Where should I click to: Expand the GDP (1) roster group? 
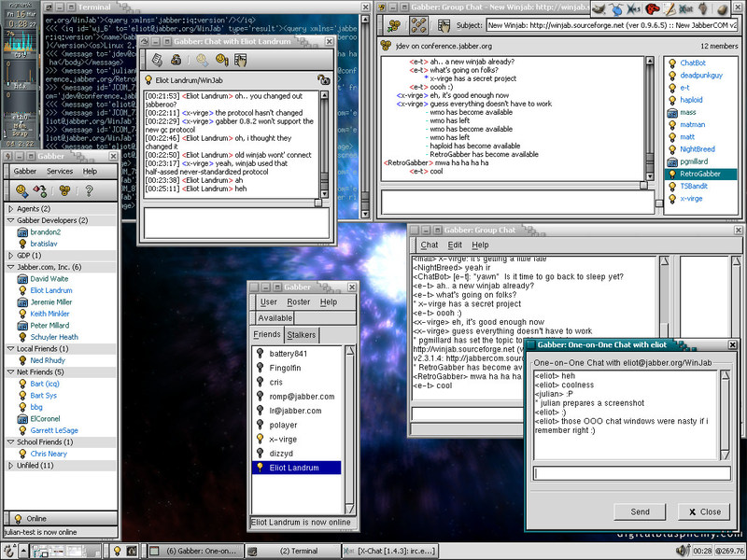point(10,255)
